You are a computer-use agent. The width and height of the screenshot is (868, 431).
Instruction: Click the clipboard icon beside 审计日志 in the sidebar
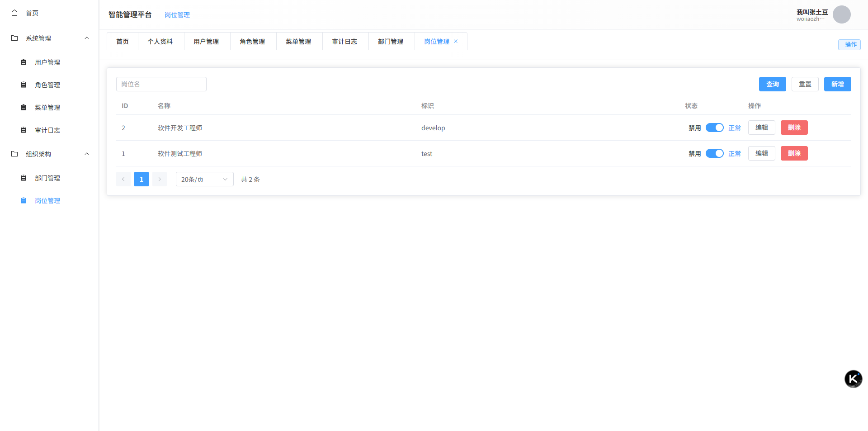(x=24, y=130)
